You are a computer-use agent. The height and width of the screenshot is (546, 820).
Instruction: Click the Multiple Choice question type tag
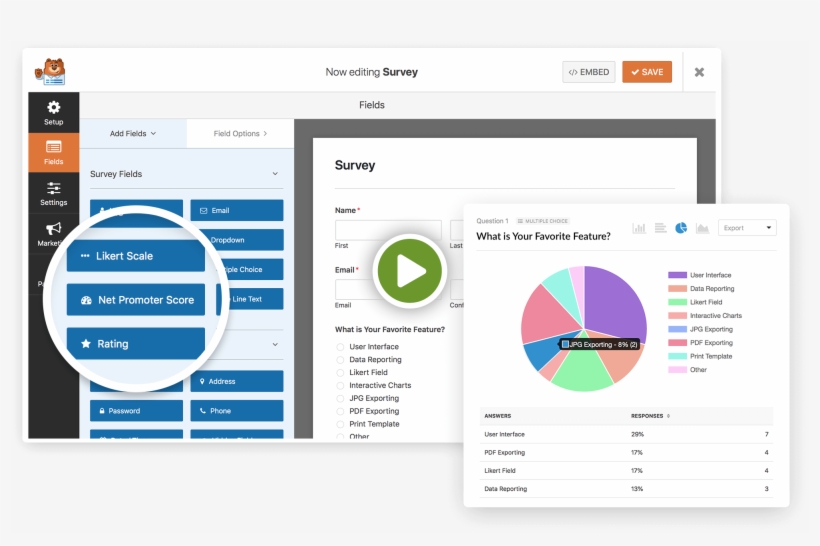543,221
